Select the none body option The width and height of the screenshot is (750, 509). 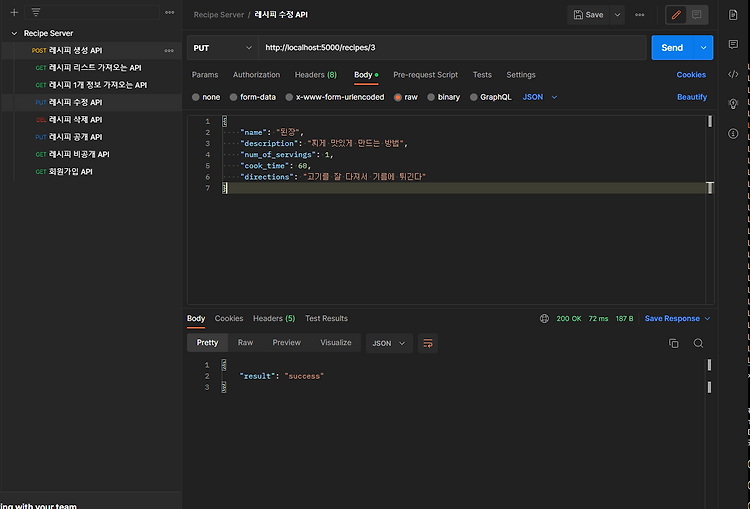coord(205,97)
